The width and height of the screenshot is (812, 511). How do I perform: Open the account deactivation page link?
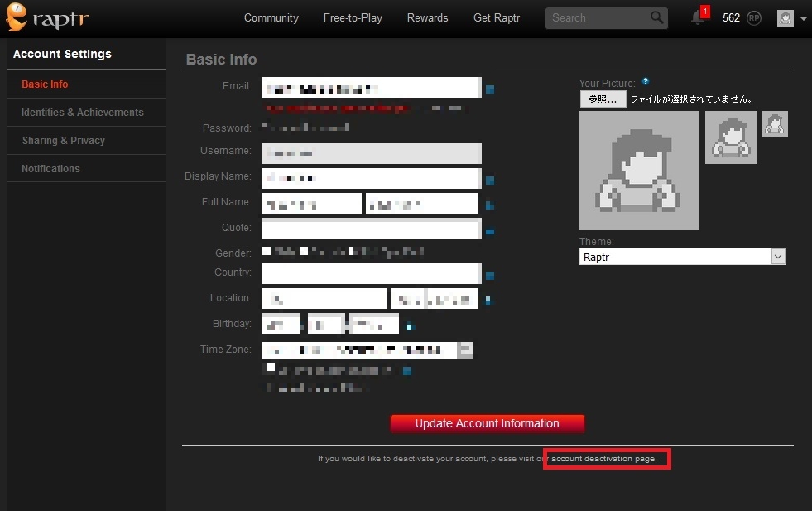coord(603,459)
